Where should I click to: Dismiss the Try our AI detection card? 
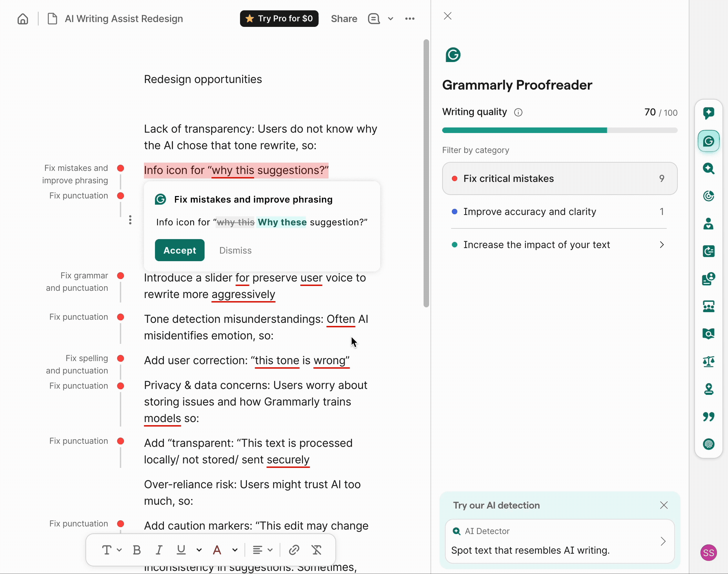tap(664, 505)
